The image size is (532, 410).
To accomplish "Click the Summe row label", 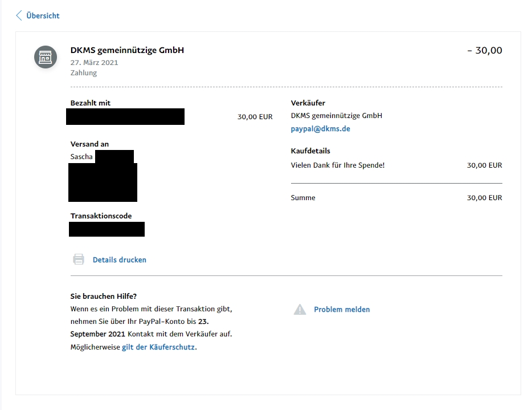I will pyautogui.click(x=302, y=198).
